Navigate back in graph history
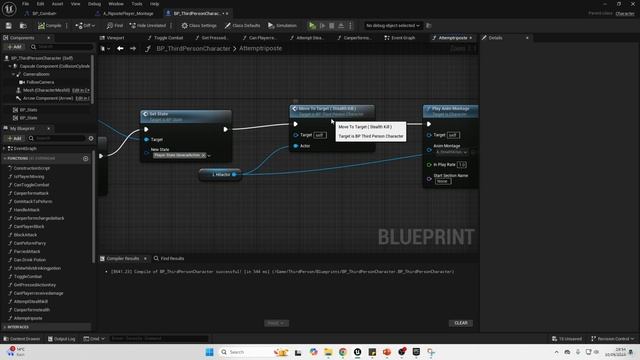This screenshot has width=640, height=360. [x=120, y=49]
